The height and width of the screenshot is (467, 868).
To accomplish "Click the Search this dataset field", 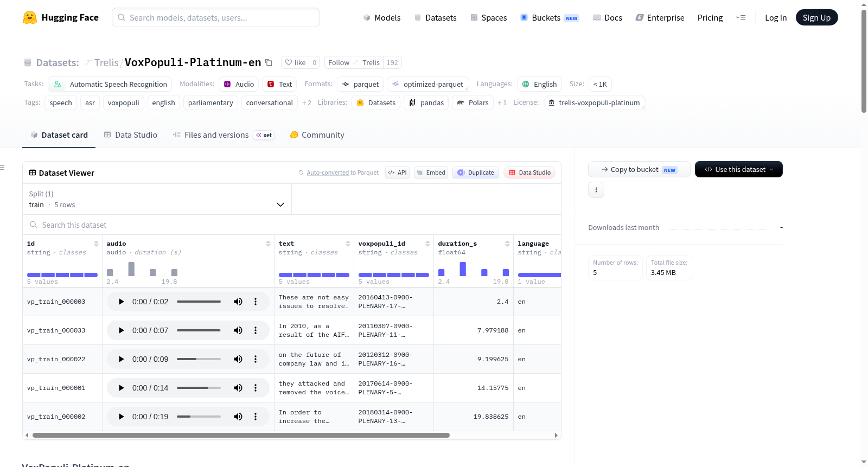I will point(292,225).
